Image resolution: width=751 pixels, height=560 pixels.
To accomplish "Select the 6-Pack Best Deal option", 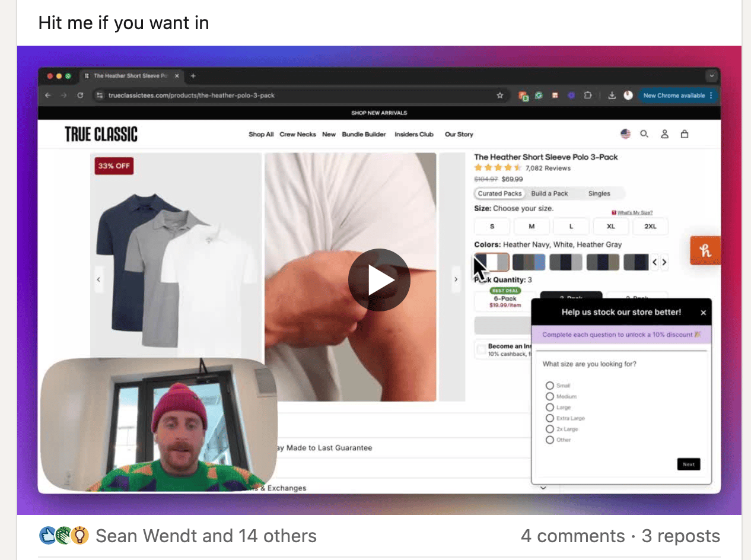I will [x=505, y=300].
